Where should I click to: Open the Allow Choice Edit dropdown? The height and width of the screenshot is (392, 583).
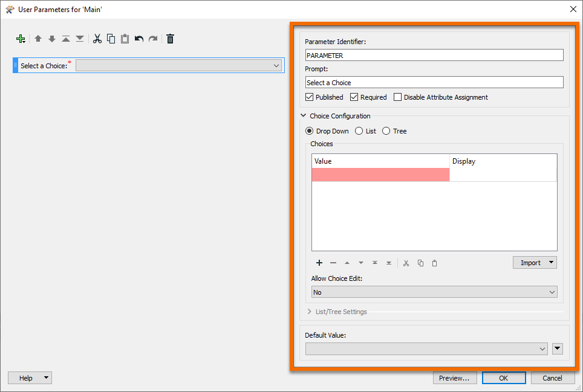coord(552,292)
